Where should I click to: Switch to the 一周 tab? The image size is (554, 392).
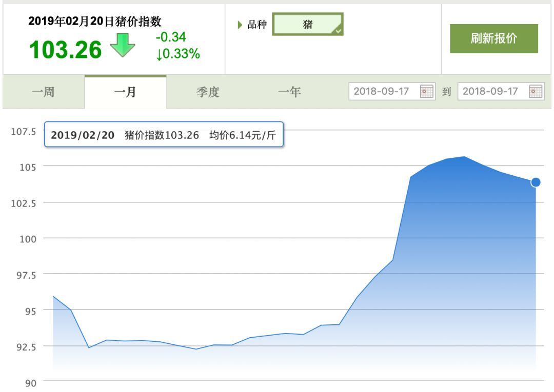click(44, 92)
